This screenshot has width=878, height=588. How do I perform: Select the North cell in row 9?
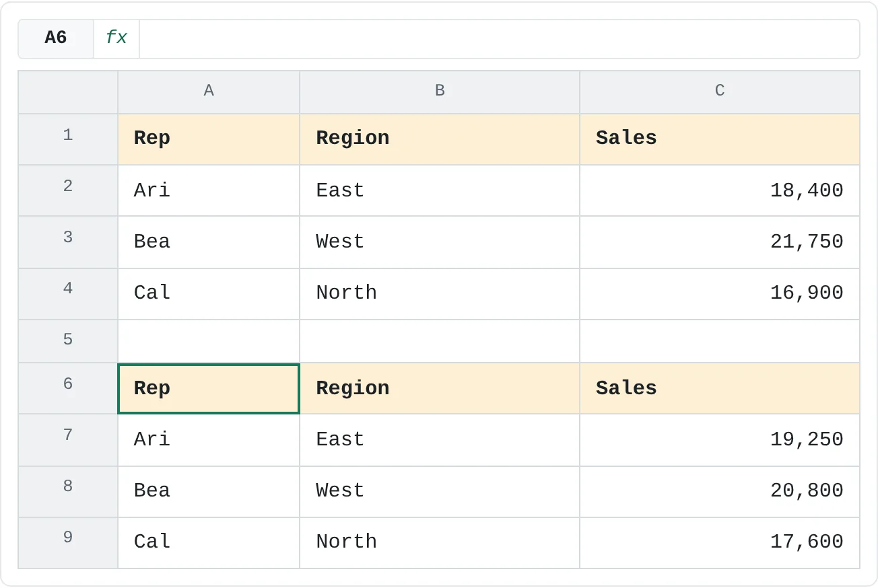[440, 543]
